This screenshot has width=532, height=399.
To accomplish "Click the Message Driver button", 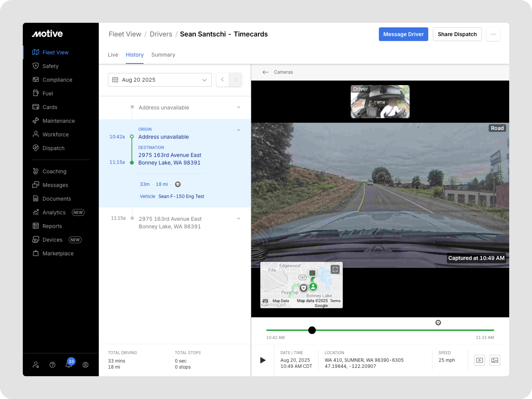I will point(403,34).
